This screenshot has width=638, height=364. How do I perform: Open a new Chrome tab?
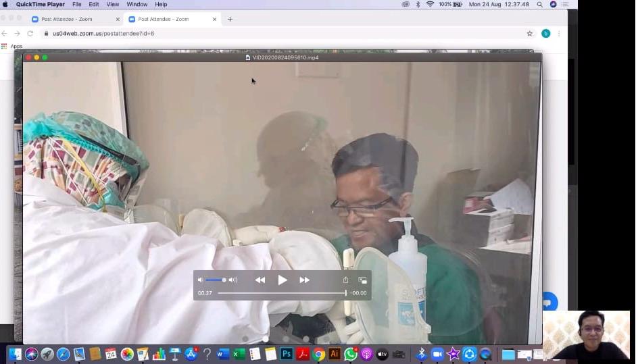point(230,19)
